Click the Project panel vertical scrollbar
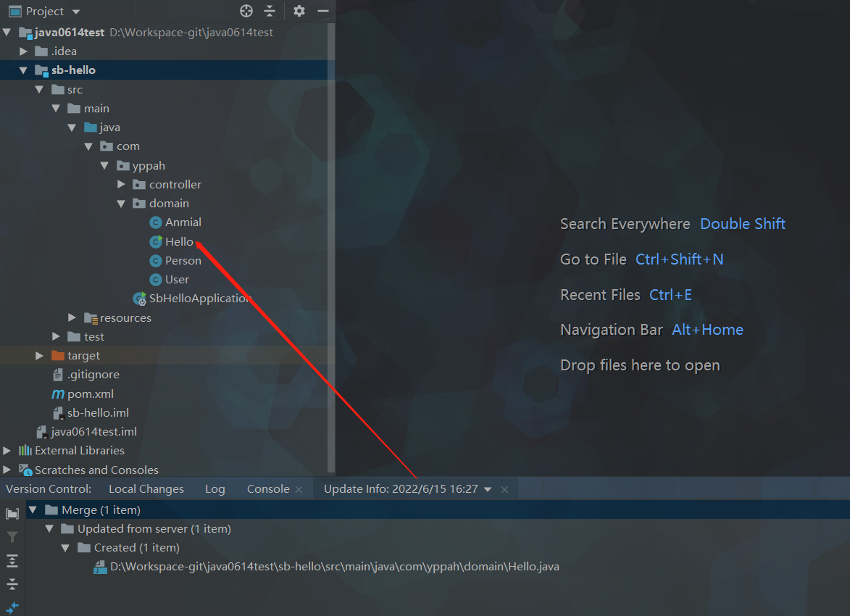Viewport: 850px width, 616px height. (x=331, y=217)
